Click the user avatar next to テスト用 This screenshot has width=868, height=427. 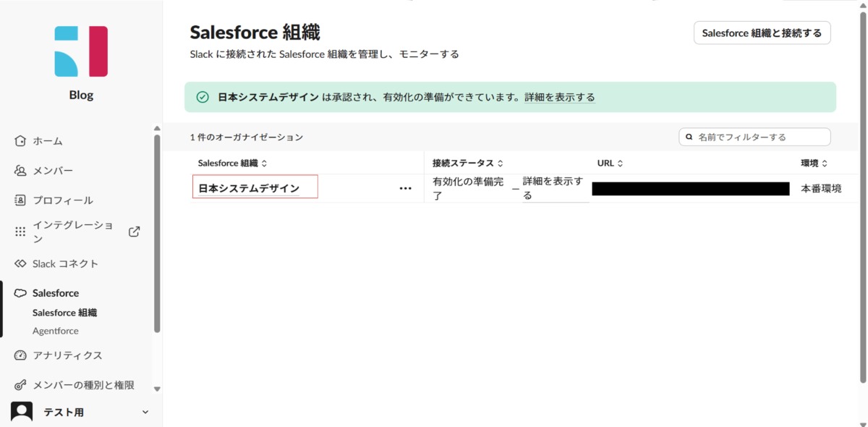22,412
